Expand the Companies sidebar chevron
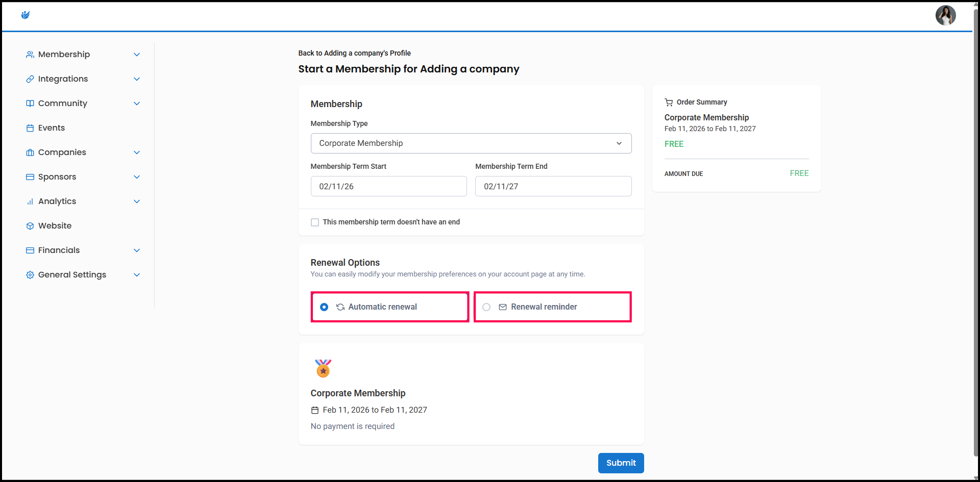Image resolution: width=980 pixels, height=482 pixels. click(137, 153)
